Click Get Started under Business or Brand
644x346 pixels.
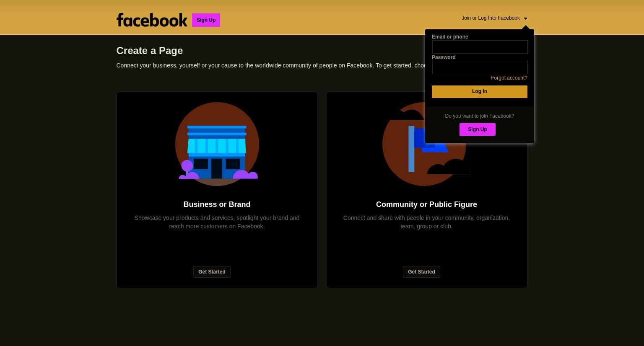click(x=212, y=272)
